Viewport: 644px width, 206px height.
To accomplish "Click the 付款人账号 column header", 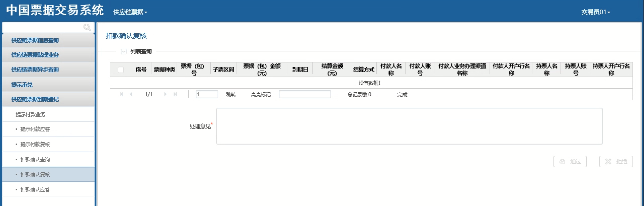I will pos(420,70).
